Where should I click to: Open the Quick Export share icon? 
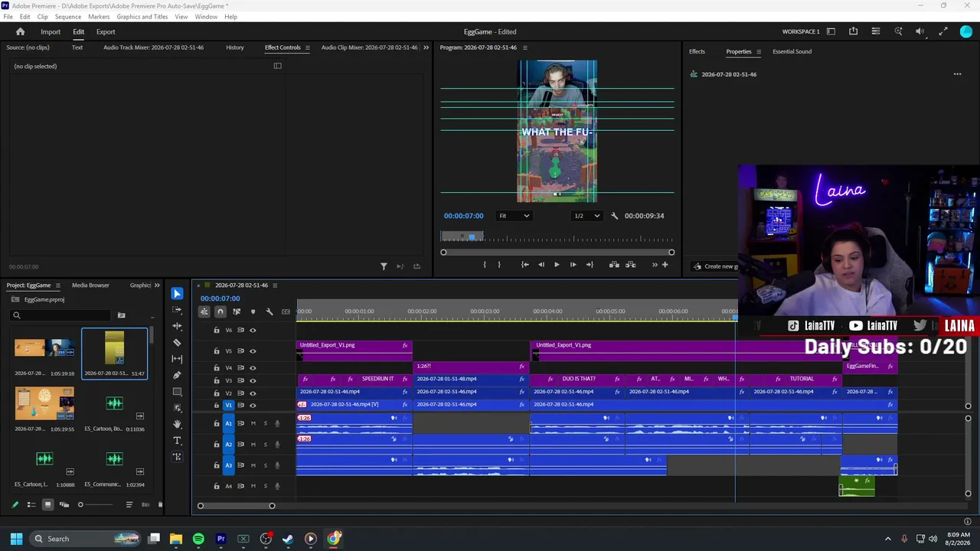pyautogui.click(x=853, y=31)
